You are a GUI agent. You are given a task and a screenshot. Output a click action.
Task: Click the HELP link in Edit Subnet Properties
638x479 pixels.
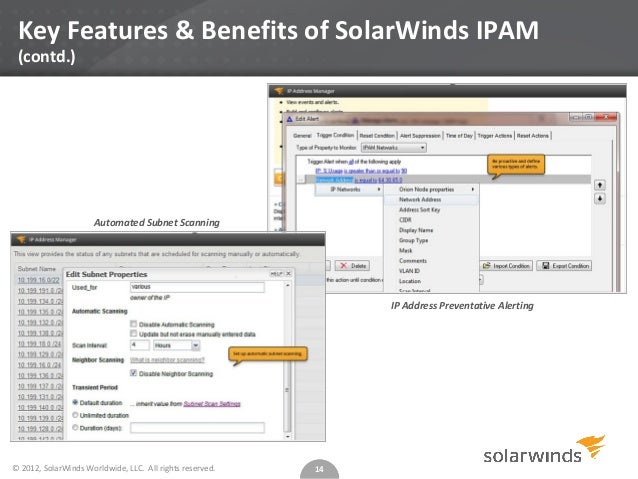[277, 273]
